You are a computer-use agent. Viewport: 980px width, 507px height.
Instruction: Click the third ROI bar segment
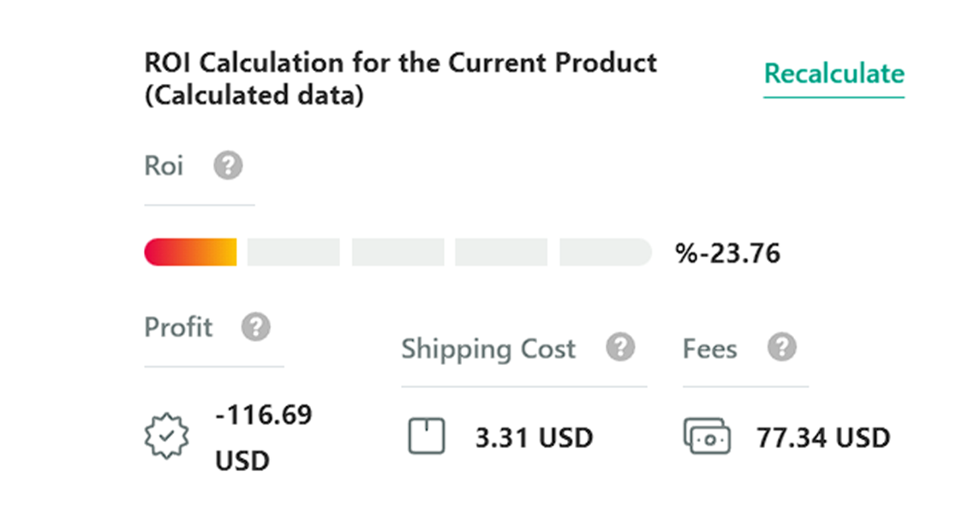pos(398,252)
